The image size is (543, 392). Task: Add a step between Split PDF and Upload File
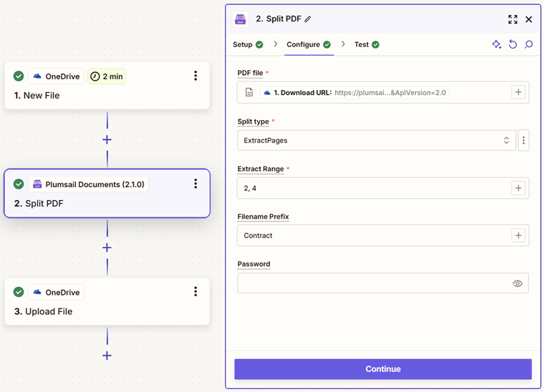click(x=107, y=248)
